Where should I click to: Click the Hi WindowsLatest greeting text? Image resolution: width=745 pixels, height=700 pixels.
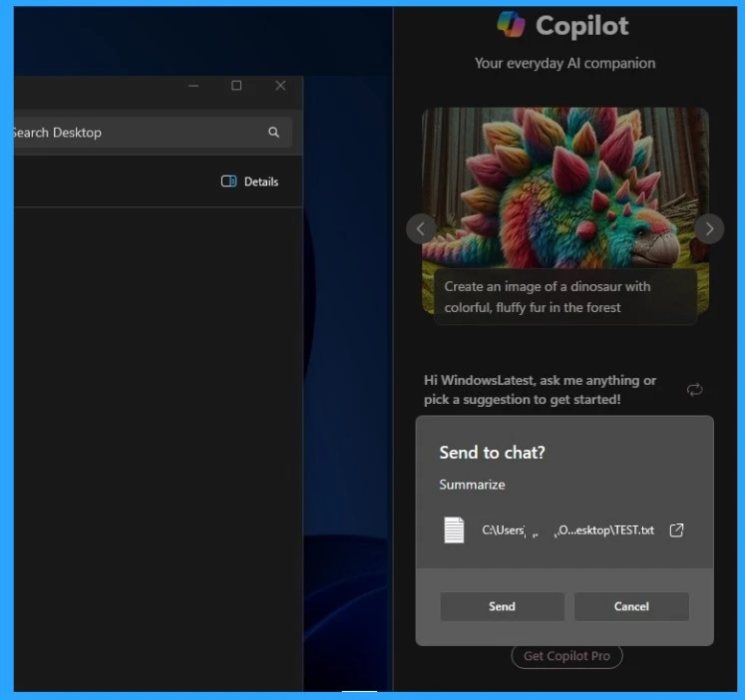click(540, 390)
